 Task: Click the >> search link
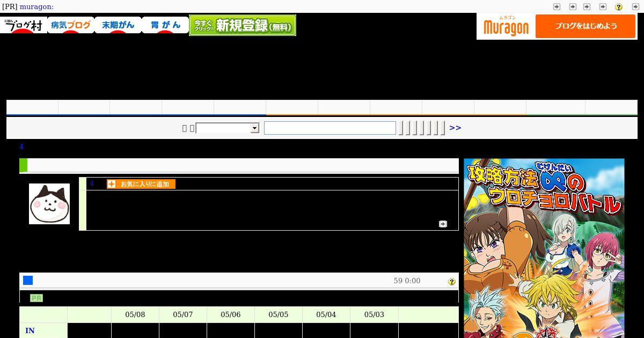click(455, 128)
